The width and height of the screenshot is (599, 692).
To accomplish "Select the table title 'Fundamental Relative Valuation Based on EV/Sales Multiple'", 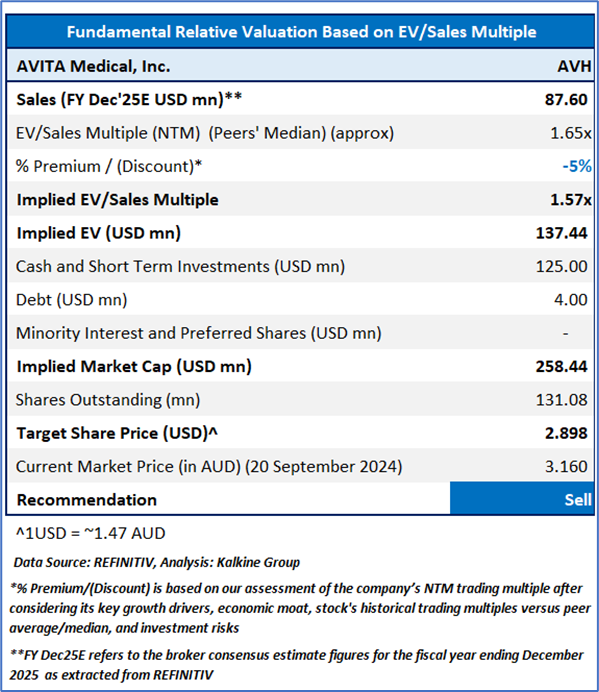I will (x=301, y=32).
